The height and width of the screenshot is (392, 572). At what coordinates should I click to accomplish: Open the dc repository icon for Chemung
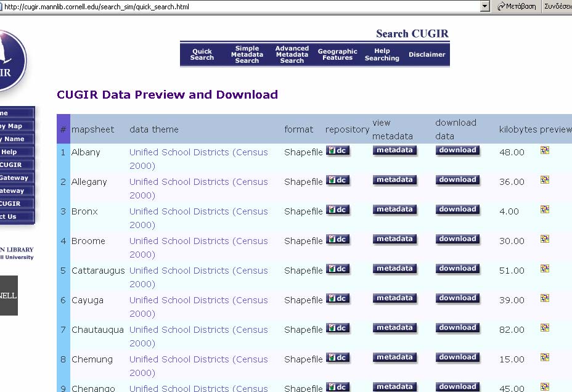pos(338,357)
